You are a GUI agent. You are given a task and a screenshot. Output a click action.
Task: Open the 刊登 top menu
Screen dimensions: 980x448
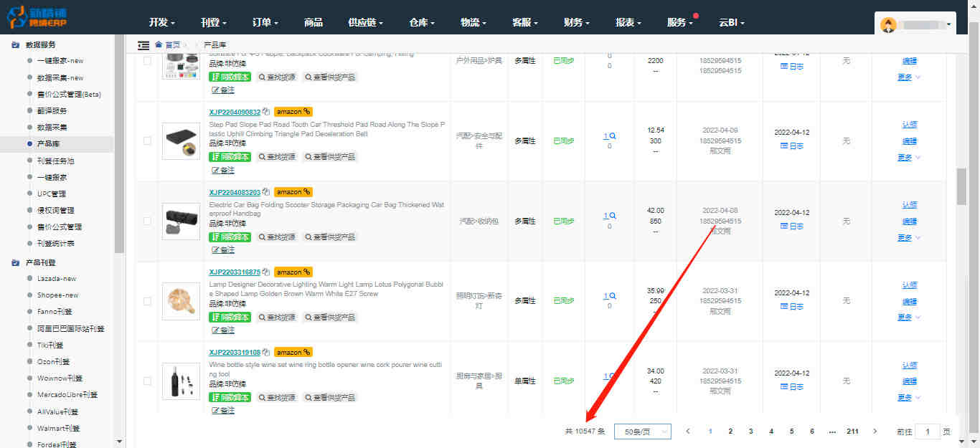tap(214, 22)
